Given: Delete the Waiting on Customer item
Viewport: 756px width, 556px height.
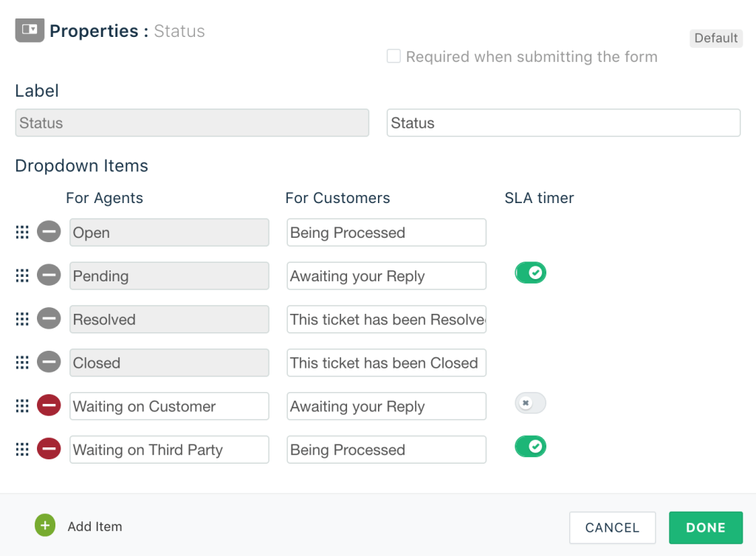Looking at the screenshot, I should 48,405.
